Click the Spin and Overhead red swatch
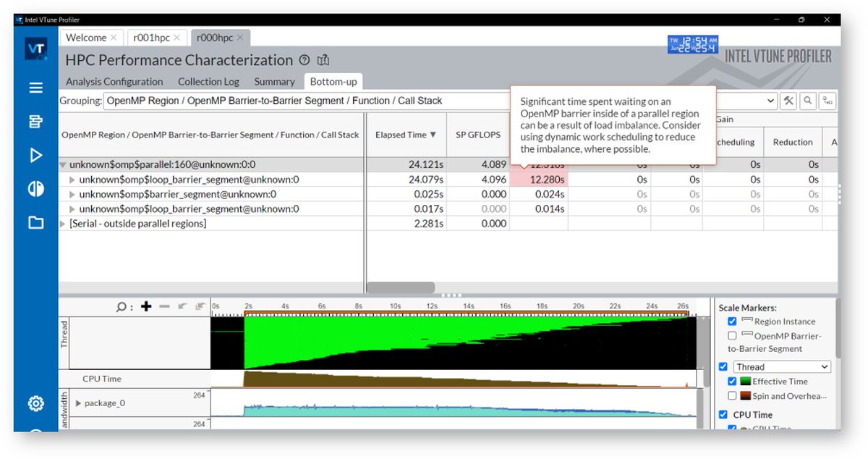868x459 pixels. click(744, 396)
